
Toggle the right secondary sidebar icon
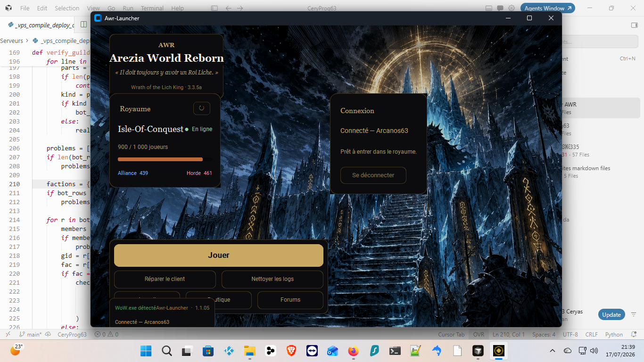coord(634,25)
